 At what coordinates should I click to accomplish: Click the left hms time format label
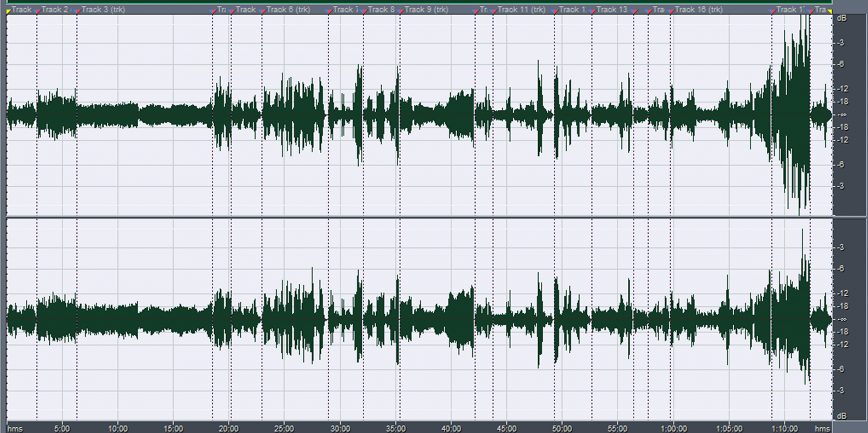tap(15, 428)
